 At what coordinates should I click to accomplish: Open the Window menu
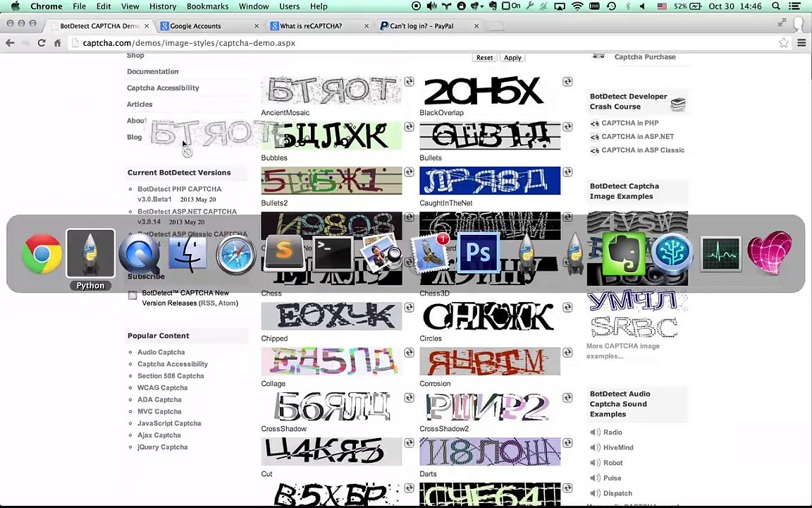click(254, 6)
